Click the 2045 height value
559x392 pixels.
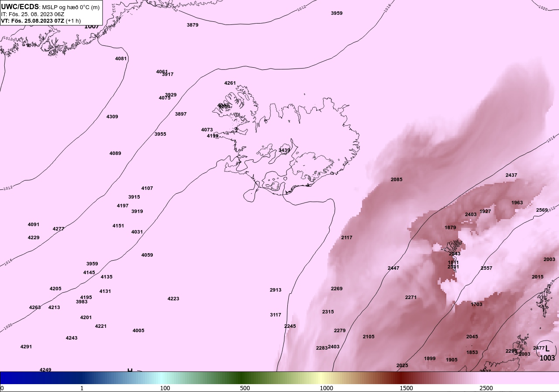[472, 337]
